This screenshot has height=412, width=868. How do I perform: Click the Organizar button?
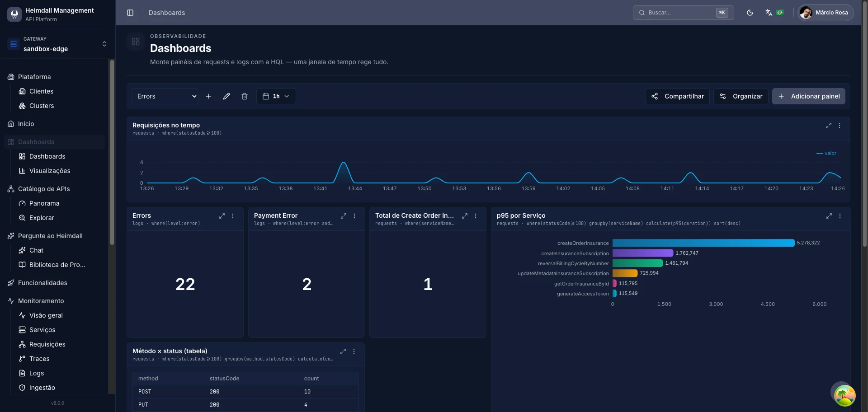click(741, 96)
